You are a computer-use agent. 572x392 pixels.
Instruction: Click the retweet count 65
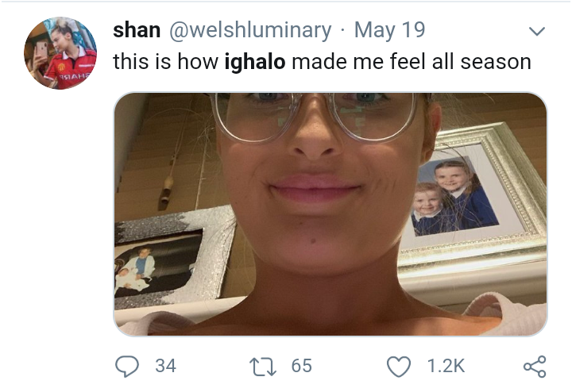[x=302, y=366]
